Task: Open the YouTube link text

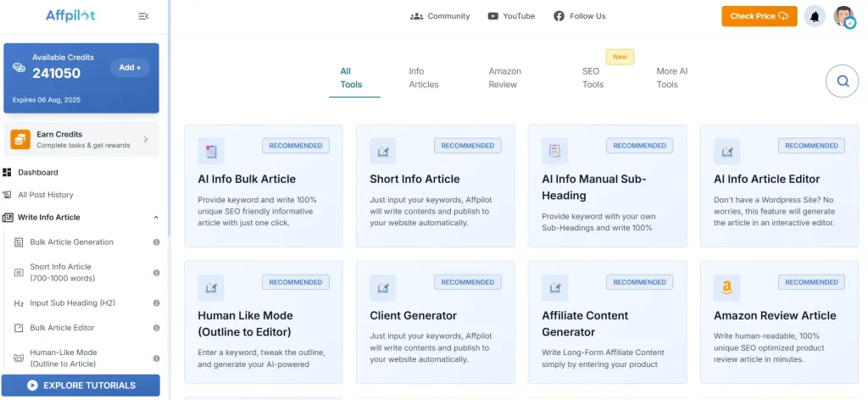Action: (x=519, y=16)
